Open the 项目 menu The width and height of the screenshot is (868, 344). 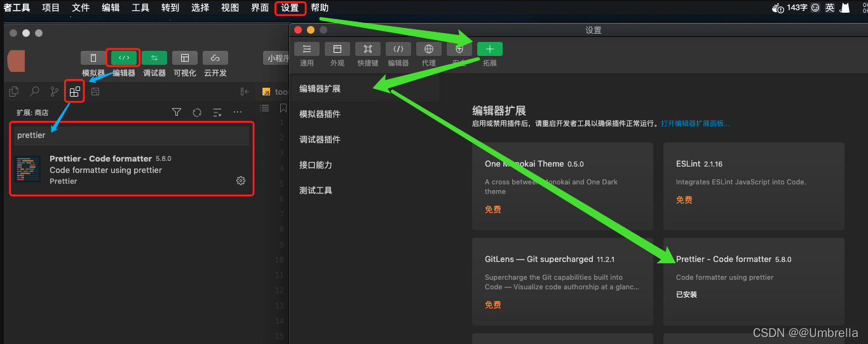(x=51, y=8)
